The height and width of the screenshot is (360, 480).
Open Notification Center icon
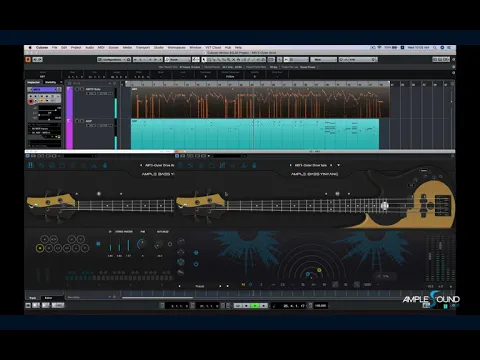(449, 48)
